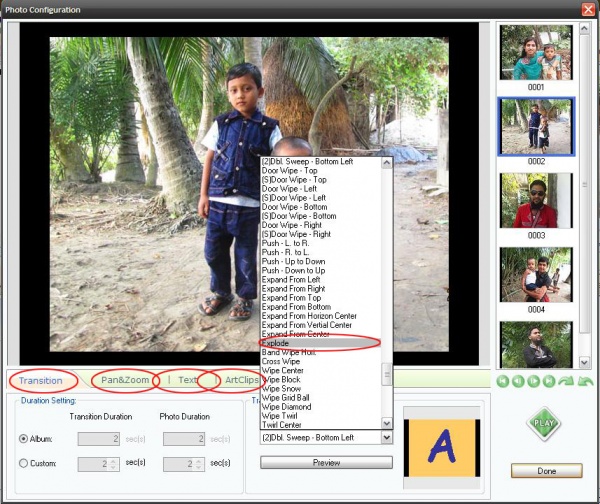Jump to the last photo

point(549,381)
